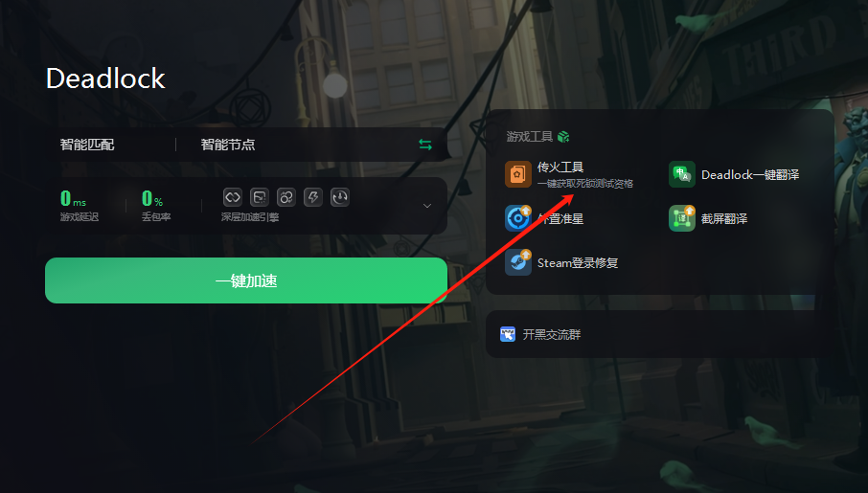Select the 截屏翻译 green icon
Viewport: 868px width, 493px height.
tap(682, 218)
